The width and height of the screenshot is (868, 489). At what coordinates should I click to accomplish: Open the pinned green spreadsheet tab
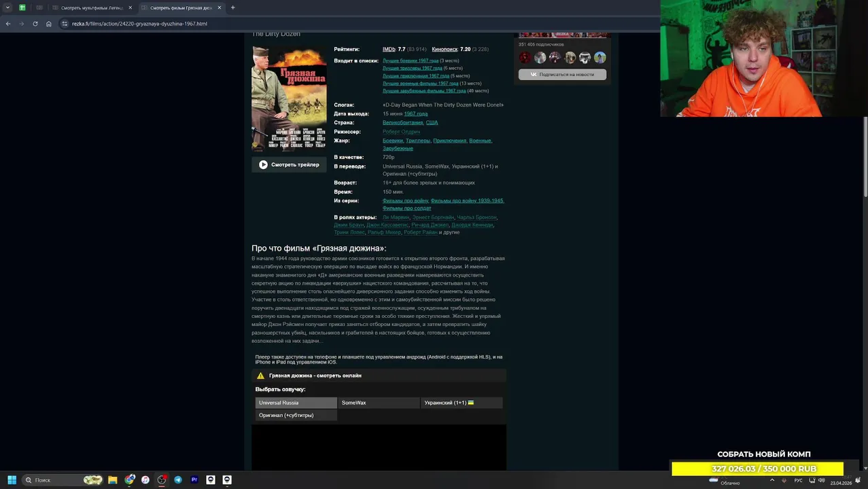point(22,7)
